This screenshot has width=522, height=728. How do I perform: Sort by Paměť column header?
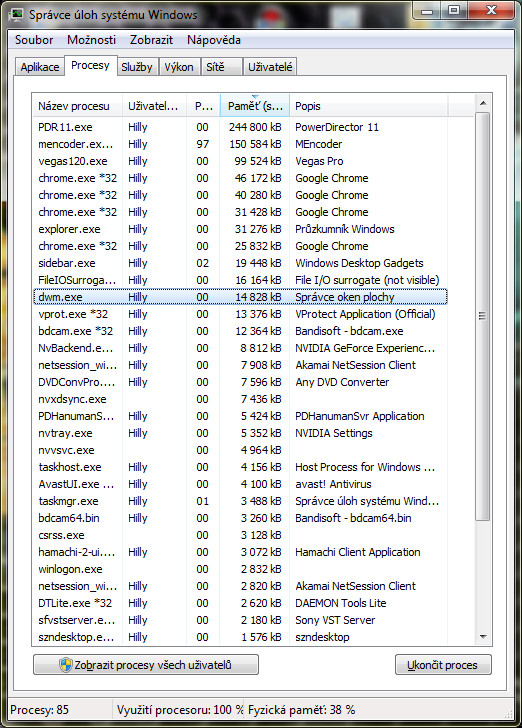click(255, 106)
